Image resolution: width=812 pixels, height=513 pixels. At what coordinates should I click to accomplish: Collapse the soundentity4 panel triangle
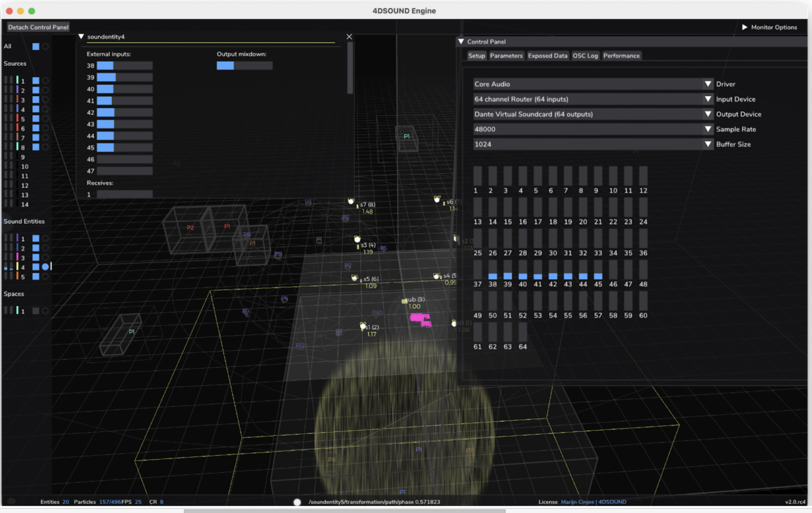pyautogui.click(x=81, y=37)
